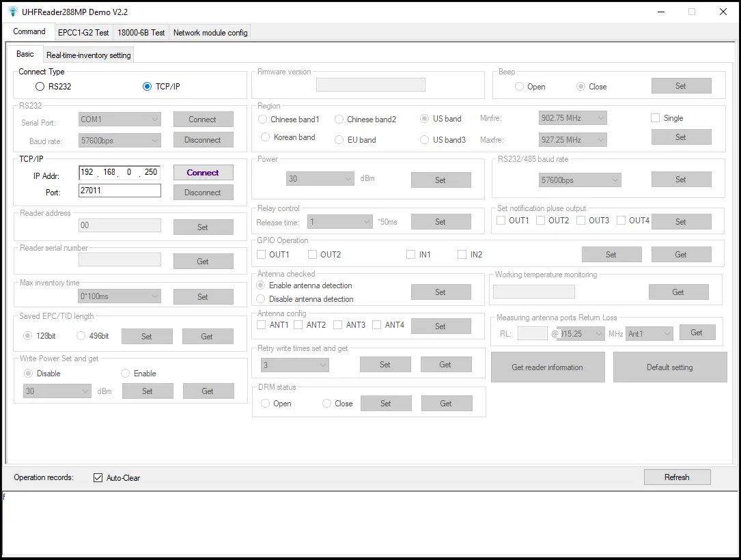Check the ANT1 antenna config checkbox
This screenshot has width=741, height=560.
tap(262, 325)
